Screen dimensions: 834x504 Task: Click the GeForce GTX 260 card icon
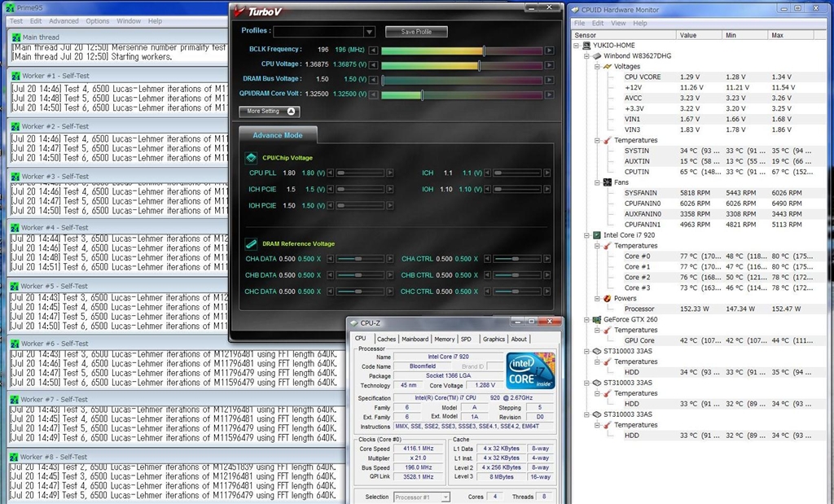[x=596, y=320]
